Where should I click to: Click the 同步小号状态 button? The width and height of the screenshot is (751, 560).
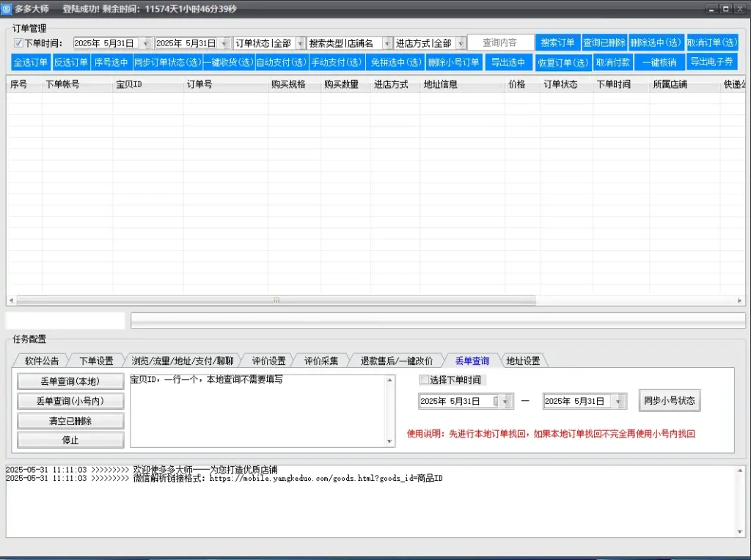tap(670, 401)
